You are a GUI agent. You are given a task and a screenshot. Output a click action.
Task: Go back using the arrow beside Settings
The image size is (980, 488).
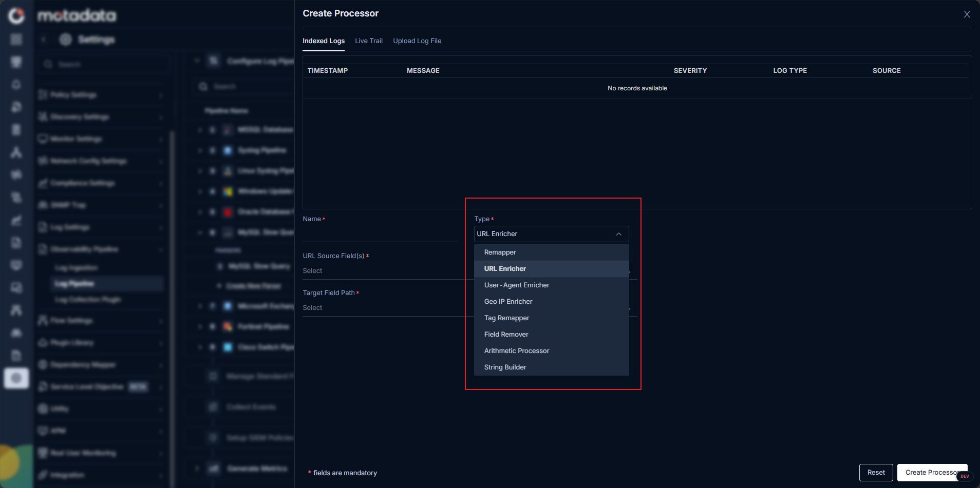pos(44,40)
